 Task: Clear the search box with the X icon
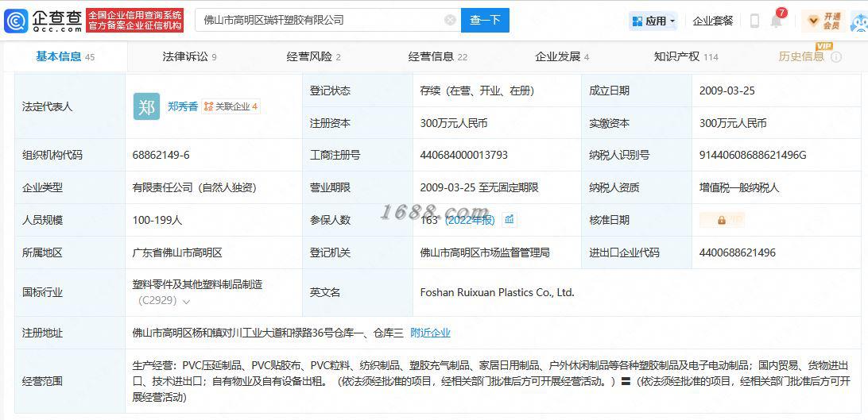[450, 21]
